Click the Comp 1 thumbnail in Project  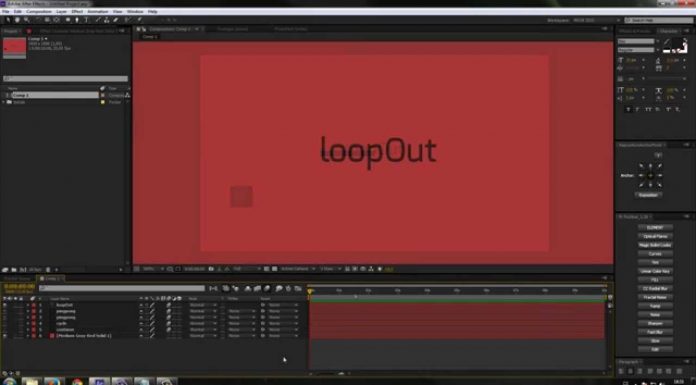point(15,48)
